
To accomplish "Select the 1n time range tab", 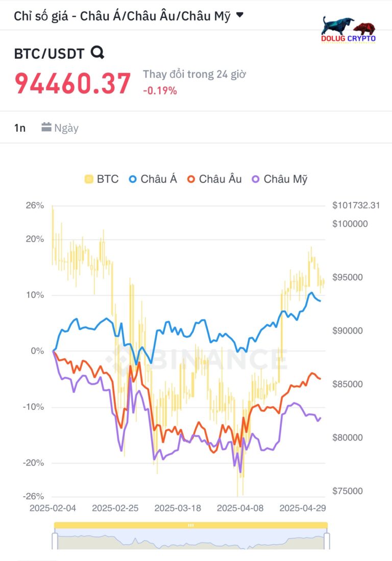I will pos(20,128).
